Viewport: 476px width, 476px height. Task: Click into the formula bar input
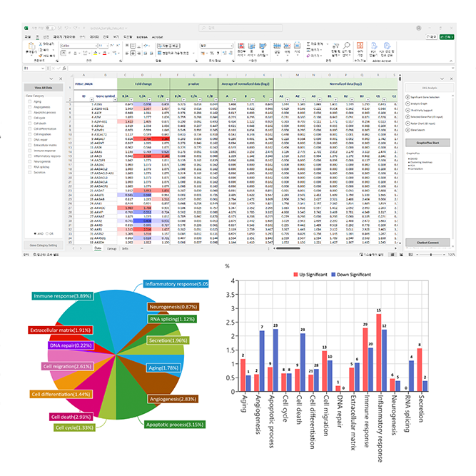[x=260, y=69]
